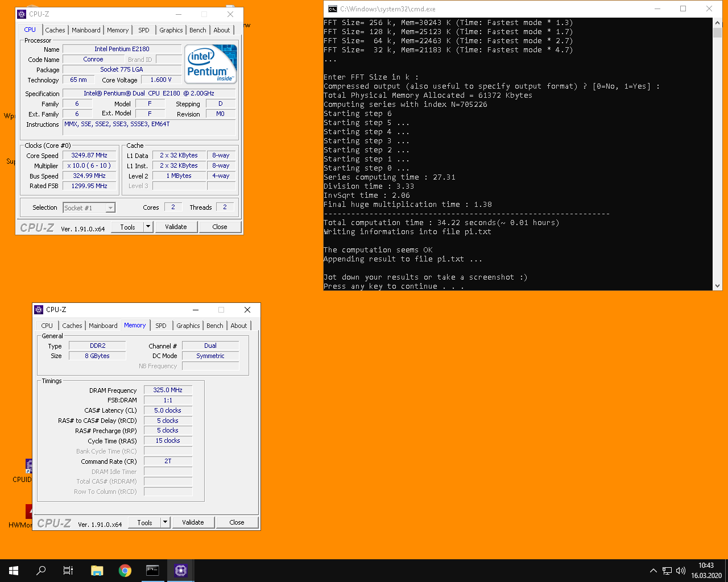Select Mainboard tab in lower CPU-Z
Image resolution: width=728 pixels, height=582 pixels.
(103, 326)
